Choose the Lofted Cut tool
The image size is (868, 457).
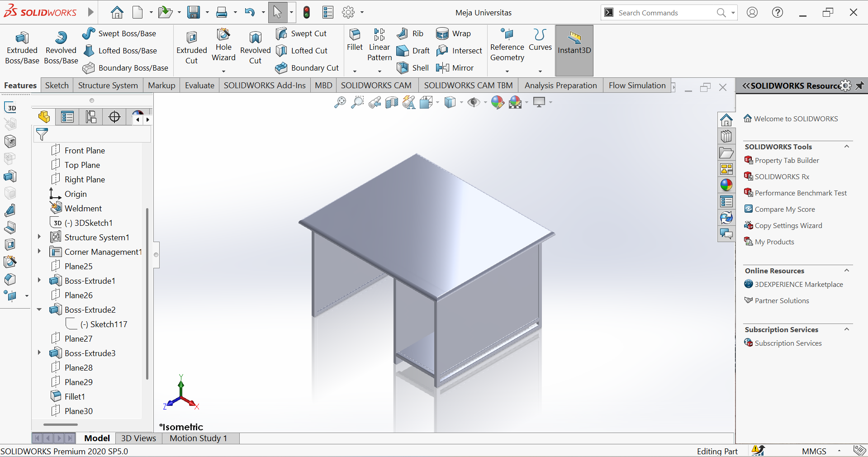(302, 51)
